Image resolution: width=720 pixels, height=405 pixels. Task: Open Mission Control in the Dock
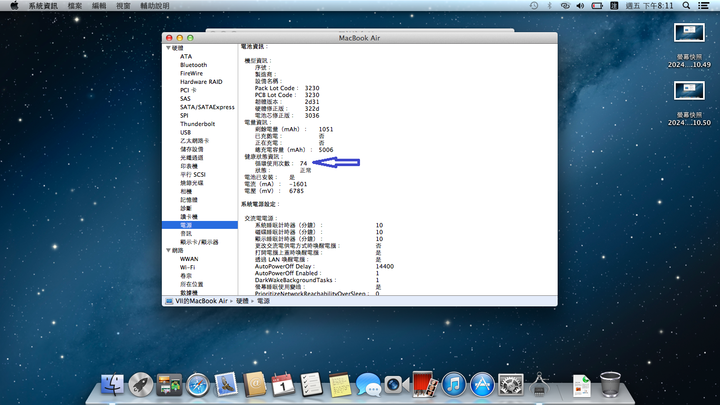pos(169,385)
